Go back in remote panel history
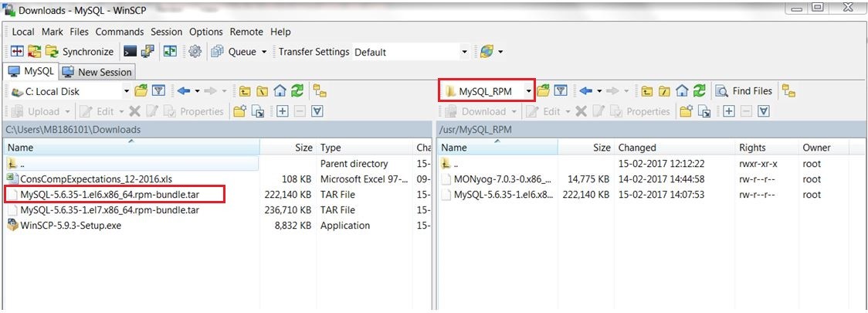Viewport: 868px width, 313px height. pos(585,91)
